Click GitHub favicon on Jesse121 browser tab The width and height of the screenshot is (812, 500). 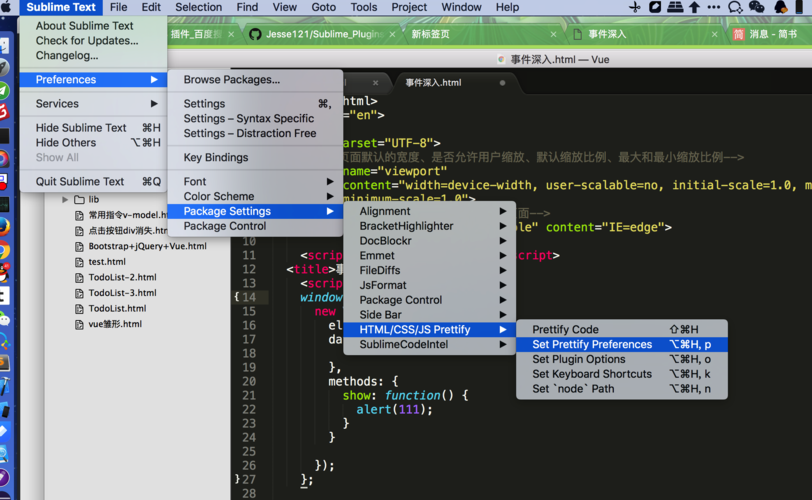pos(255,34)
